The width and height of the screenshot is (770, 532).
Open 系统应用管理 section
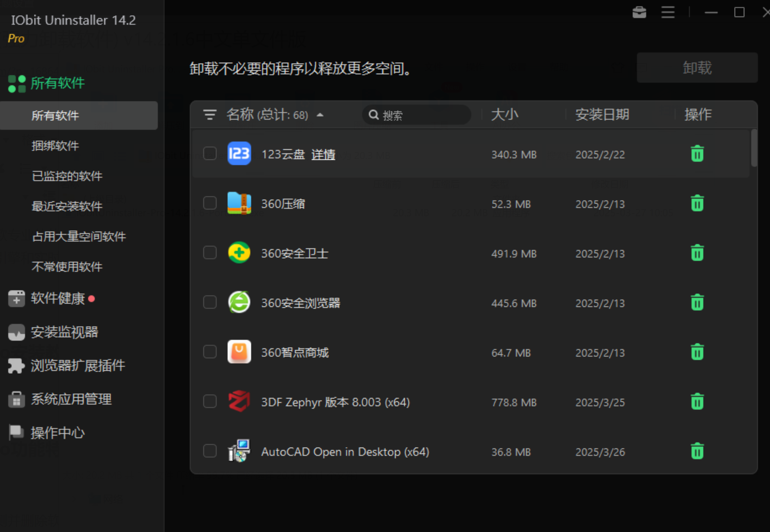[x=71, y=399]
